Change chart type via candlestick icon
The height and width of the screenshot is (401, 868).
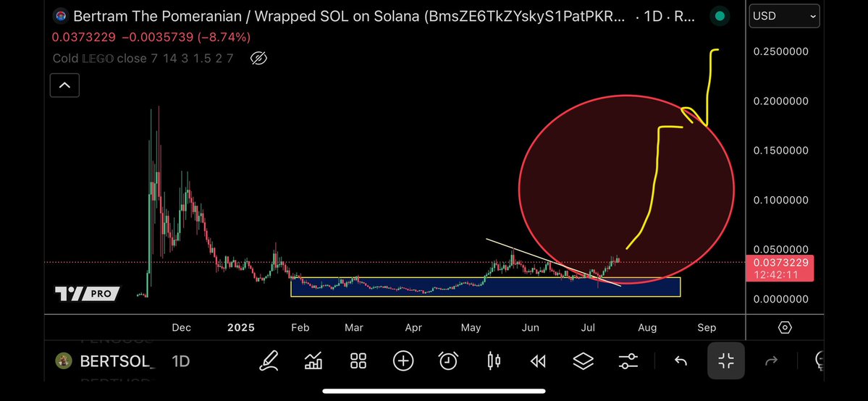coord(493,362)
